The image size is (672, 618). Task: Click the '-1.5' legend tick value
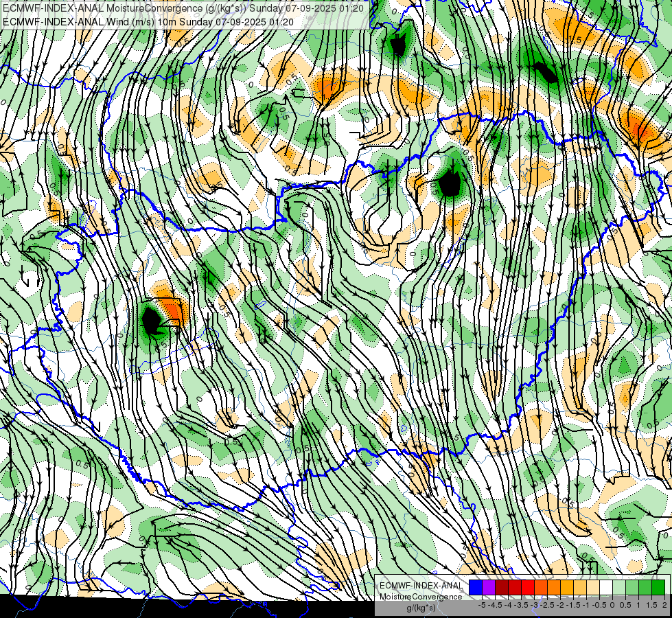pos(573,605)
